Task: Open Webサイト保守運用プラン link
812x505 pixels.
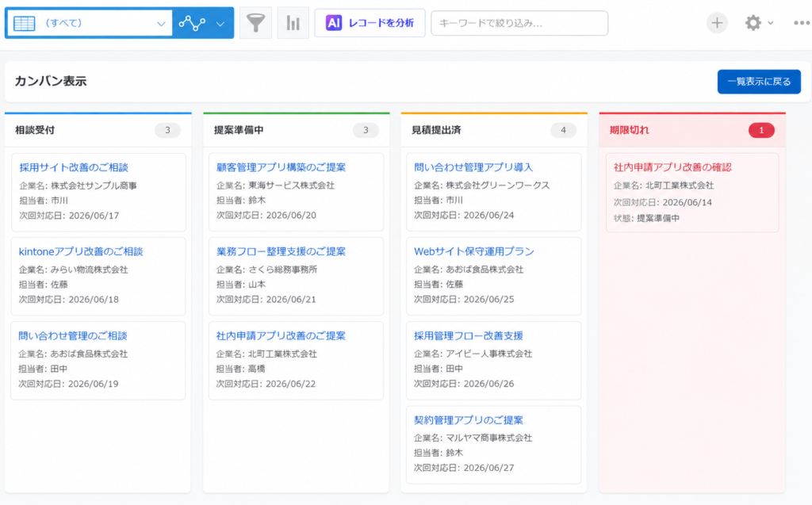Action: coord(474,251)
